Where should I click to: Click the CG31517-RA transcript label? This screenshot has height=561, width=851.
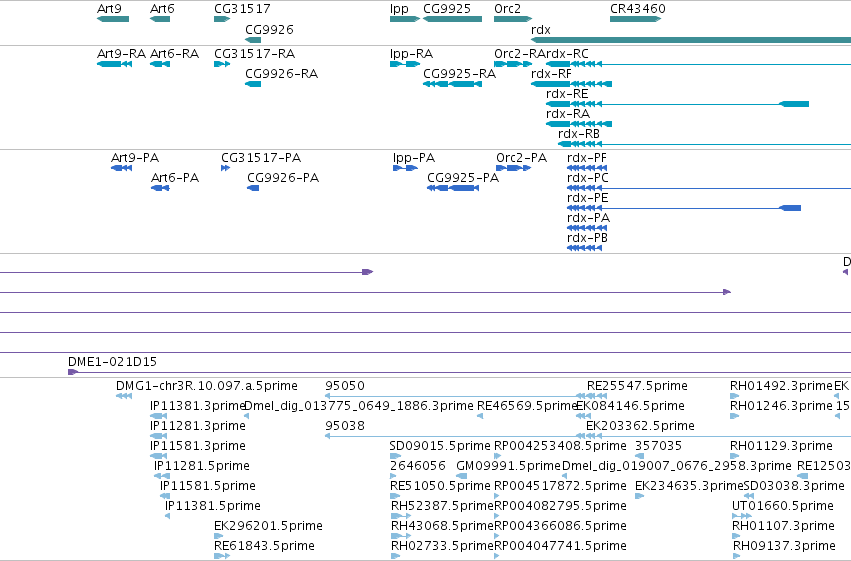pyautogui.click(x=255, y=54)
